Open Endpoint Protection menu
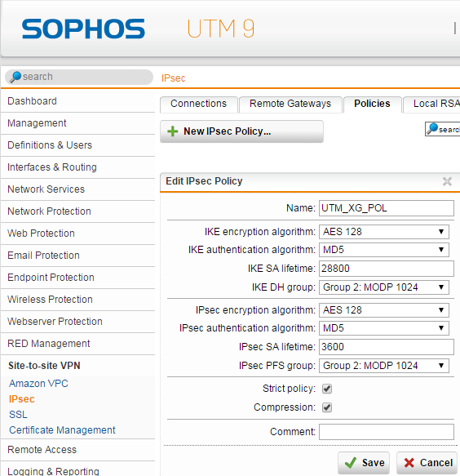Viewport: 460px width, 476px height. (x=78, y=278)
